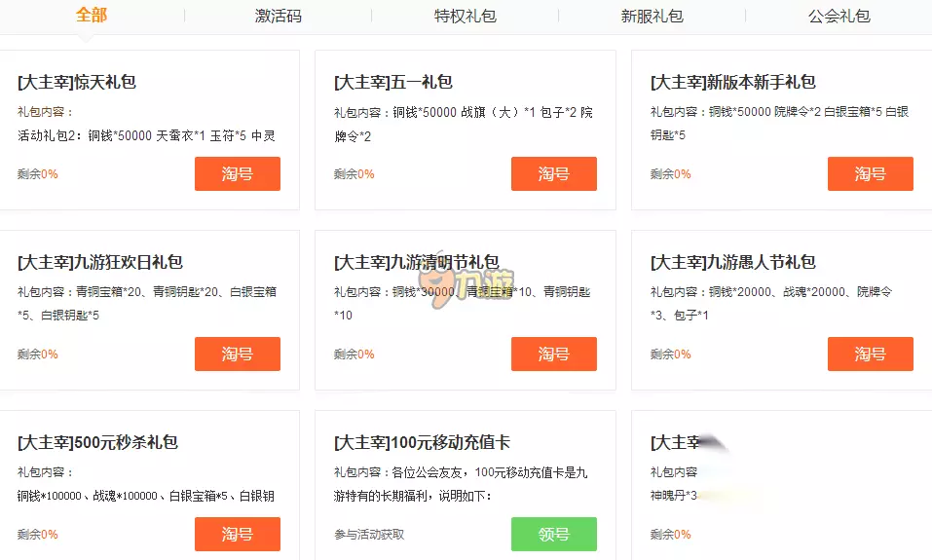
Task: Open [大主宰]新版本新手礼包 title link
Action: (x=733, y=83)
